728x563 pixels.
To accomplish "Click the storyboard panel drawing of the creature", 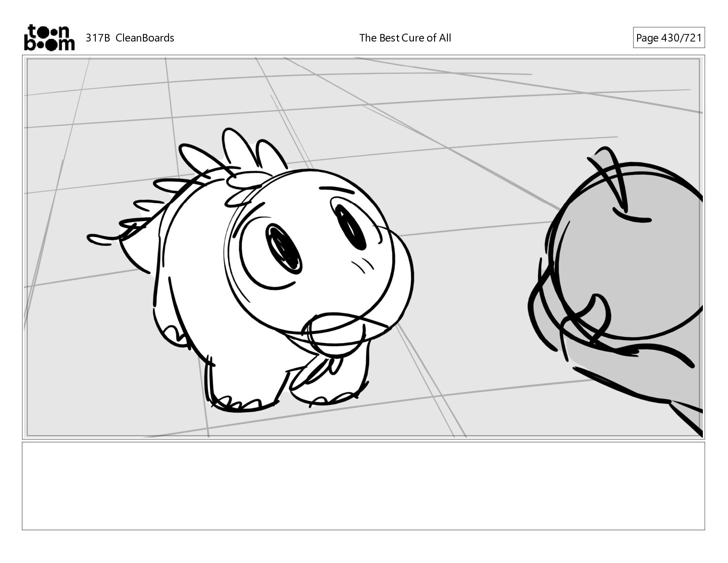I will pos(363,247).
